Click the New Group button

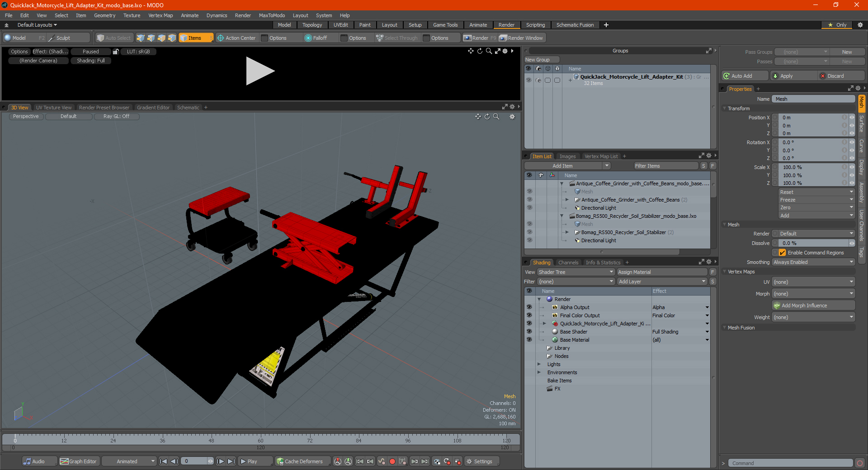(x=542, y=60)
